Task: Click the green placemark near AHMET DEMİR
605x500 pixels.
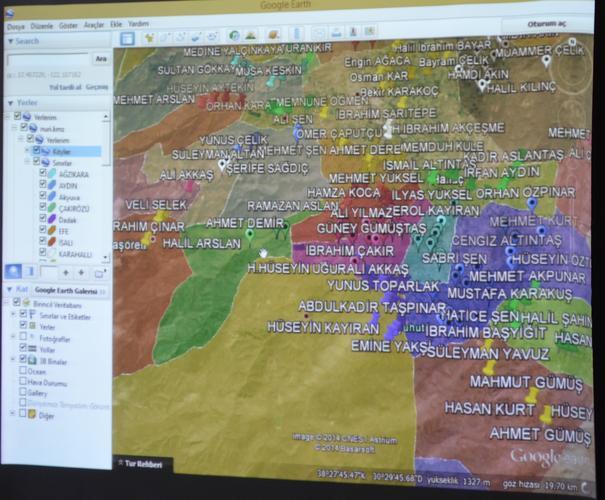Action: 250,235
